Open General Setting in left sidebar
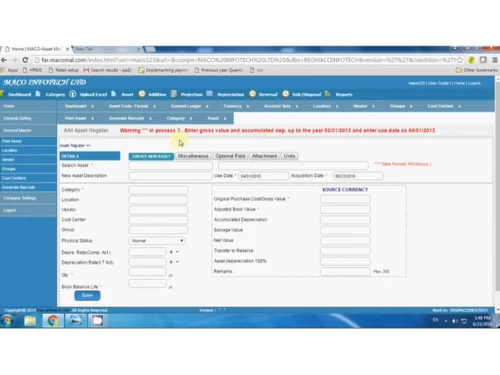 pyautogui.click(x=28, y=118)
